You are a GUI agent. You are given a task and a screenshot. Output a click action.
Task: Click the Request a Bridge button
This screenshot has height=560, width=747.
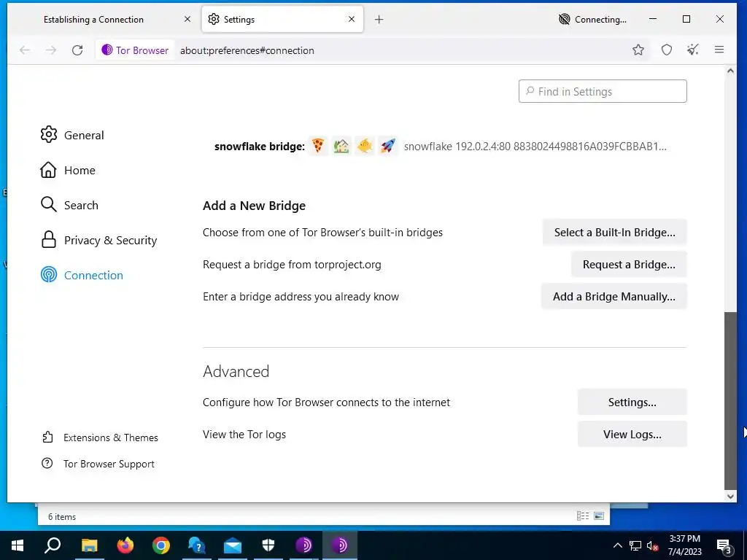(629, 264)
